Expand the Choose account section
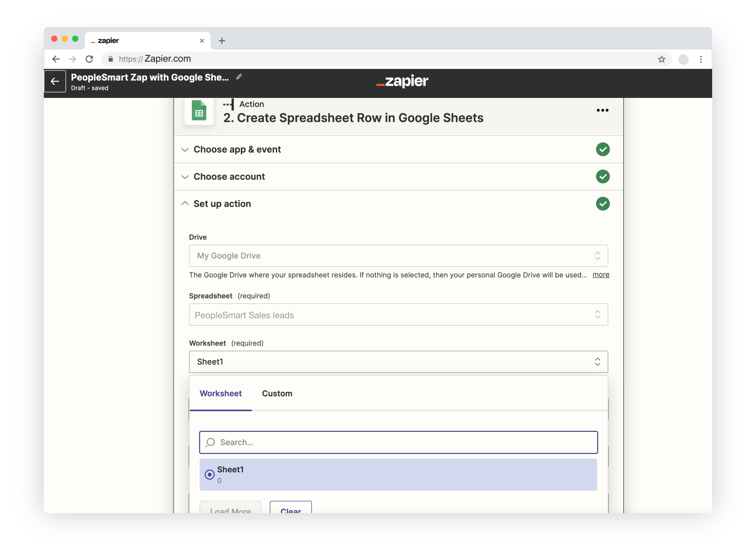The width and height of the screenshot is (756, 557). point(399,177)
